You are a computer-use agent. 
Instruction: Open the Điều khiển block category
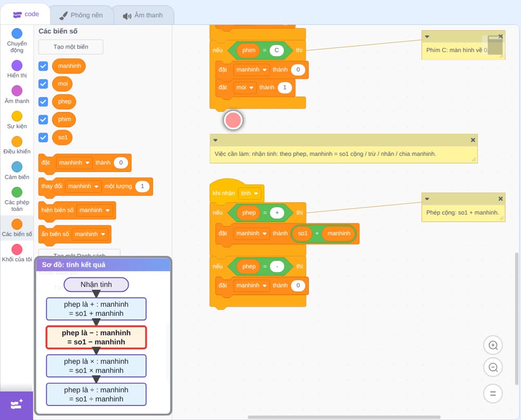point(17,145)
